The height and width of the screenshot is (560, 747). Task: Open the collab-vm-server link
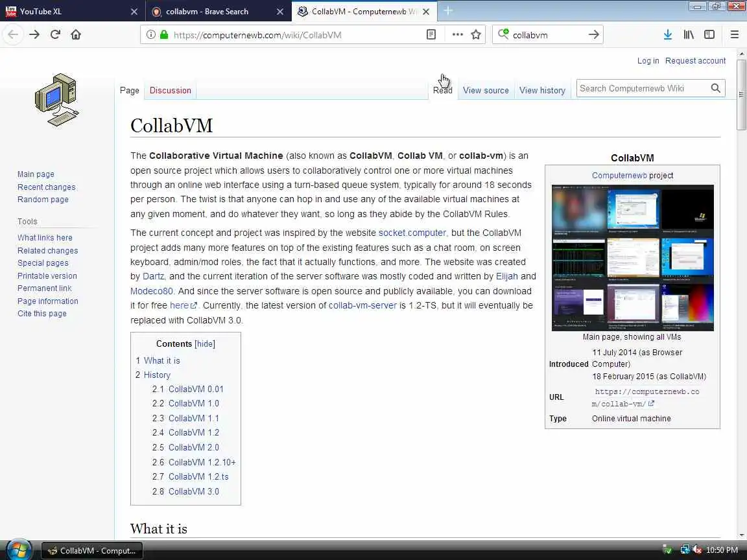point(362,305)
